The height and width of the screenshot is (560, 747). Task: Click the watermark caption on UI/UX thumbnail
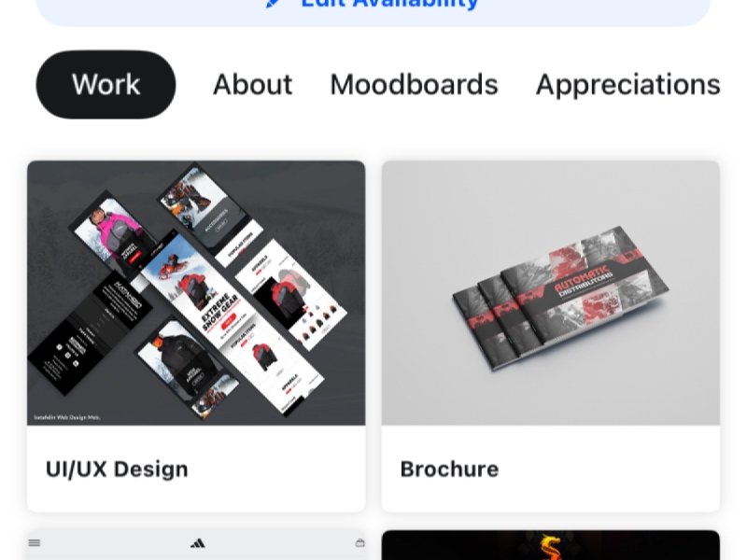coord(67,417)
